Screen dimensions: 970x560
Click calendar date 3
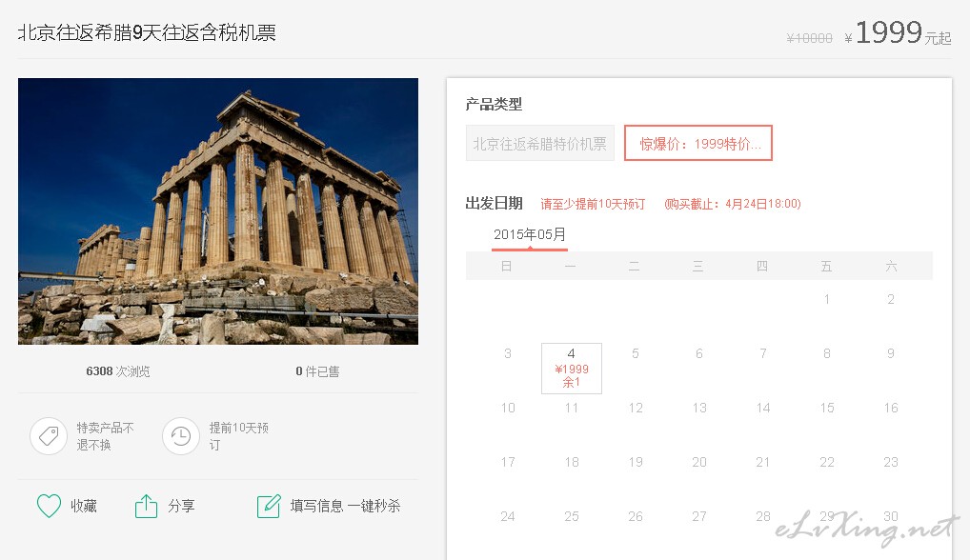tap(507, 353)
